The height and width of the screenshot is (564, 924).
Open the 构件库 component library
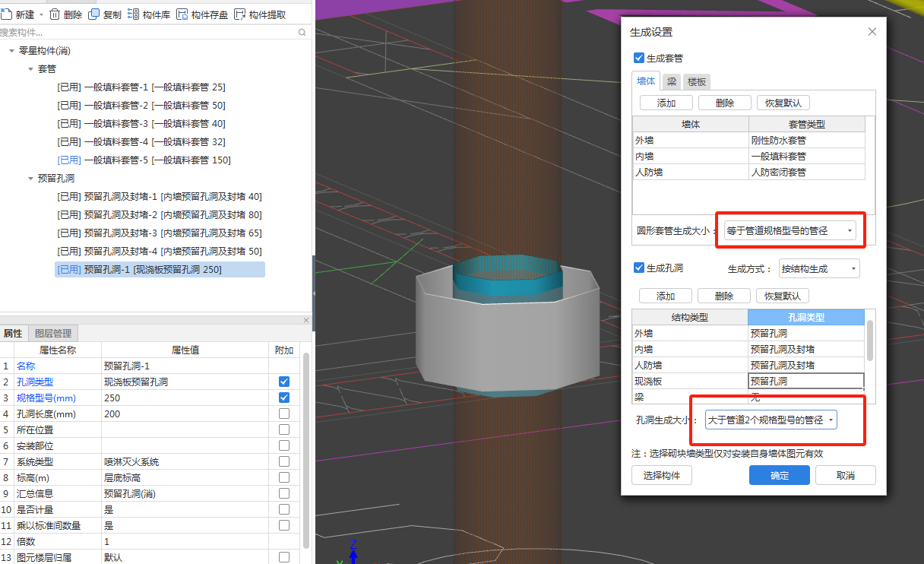[148, 14]
